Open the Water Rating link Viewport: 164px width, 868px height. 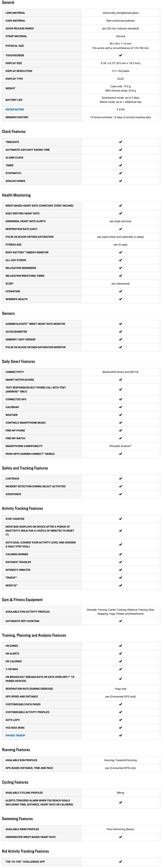pos(14,110)
